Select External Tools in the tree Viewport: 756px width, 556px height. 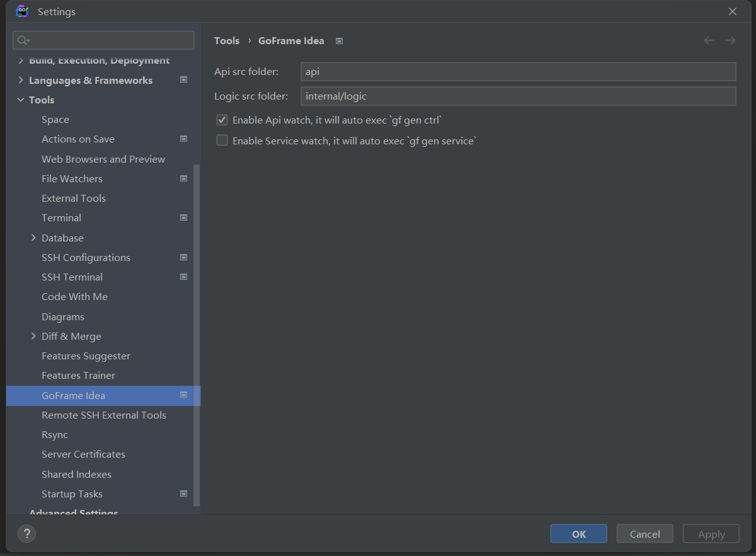pos(74,198)
